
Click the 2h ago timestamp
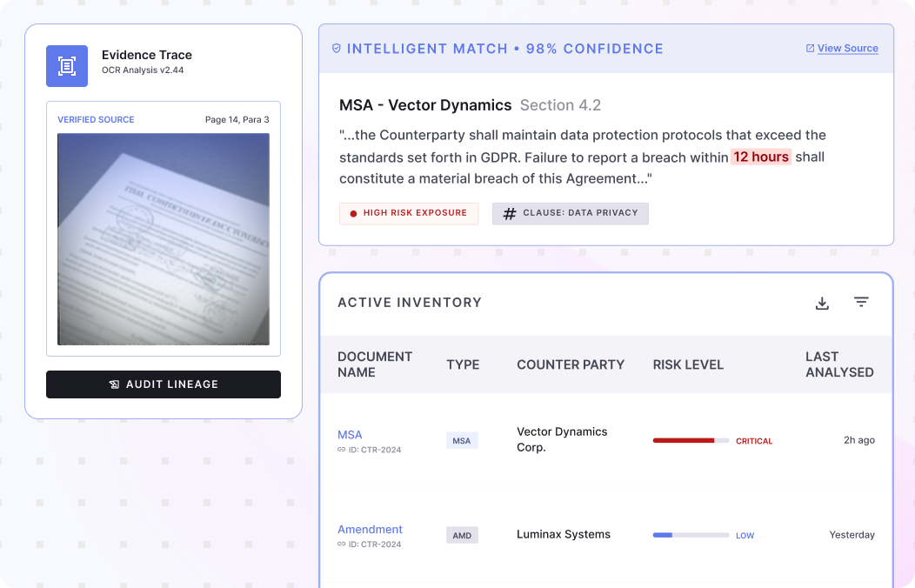(859, 440)
